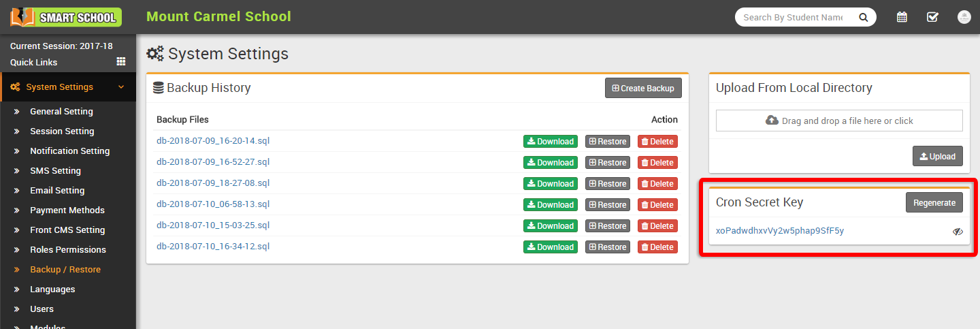Screen dimensions: 980x329
Task: Go to Roles Permissions in sidebar
Action: click(x=67, y=250)
